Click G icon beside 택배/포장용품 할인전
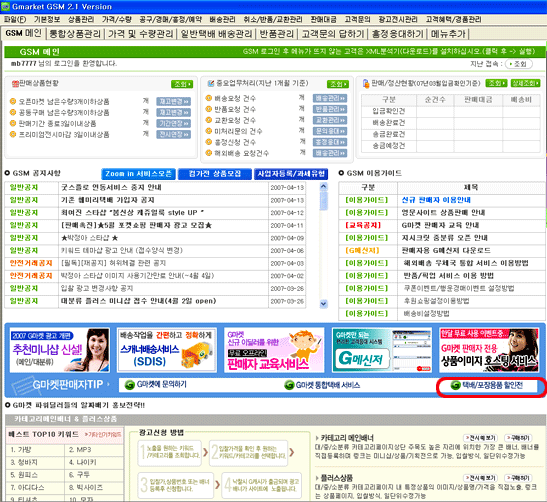The image size is (547, 502). [455, 385]
